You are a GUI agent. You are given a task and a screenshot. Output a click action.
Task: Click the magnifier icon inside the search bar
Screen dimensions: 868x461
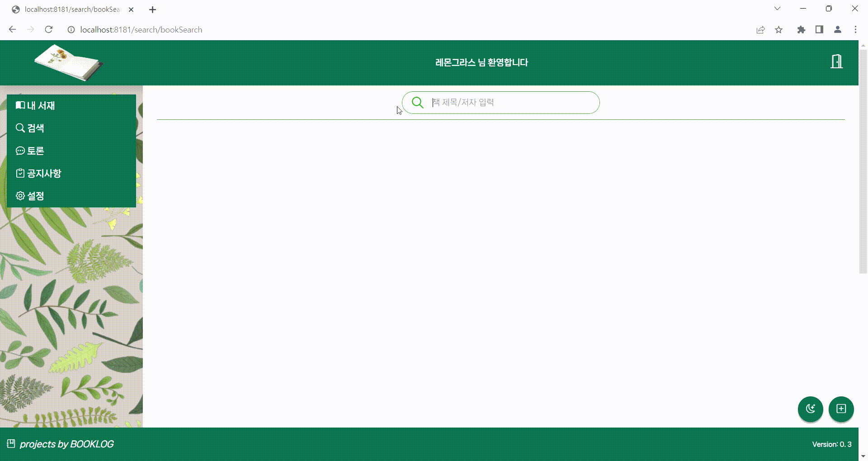pos(417,103)
